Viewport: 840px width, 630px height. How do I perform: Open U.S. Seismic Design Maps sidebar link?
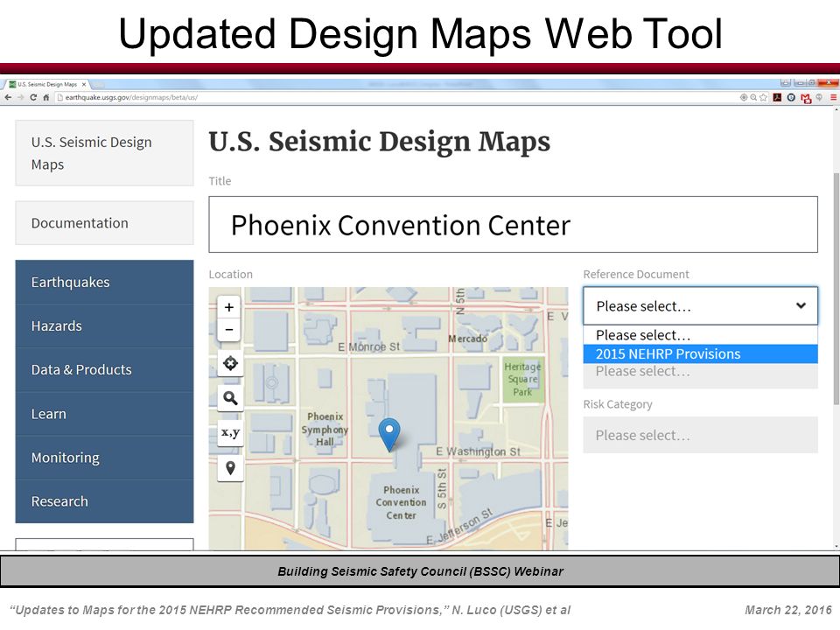pos(104,153)
